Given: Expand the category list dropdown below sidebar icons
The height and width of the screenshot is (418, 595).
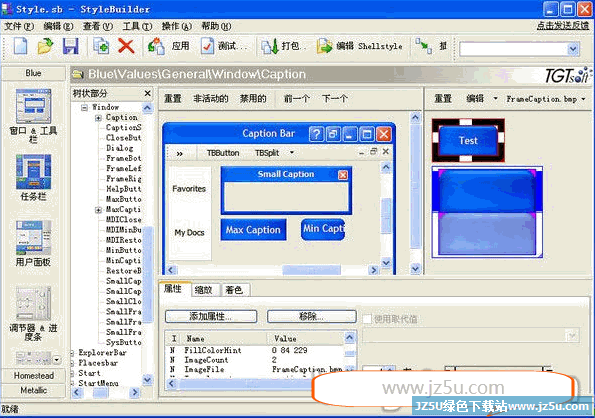Looking at the screenshot, I should click(57, 359).
